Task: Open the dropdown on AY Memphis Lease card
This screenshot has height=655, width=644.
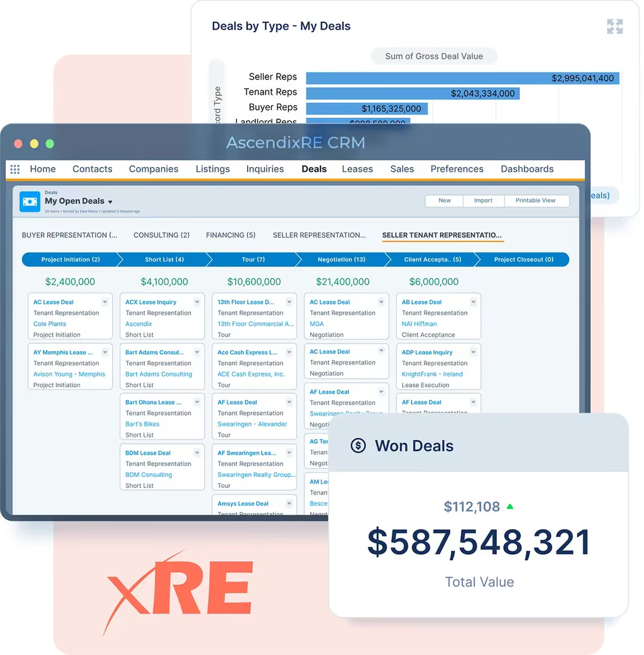Action: (x=105, y=353)
